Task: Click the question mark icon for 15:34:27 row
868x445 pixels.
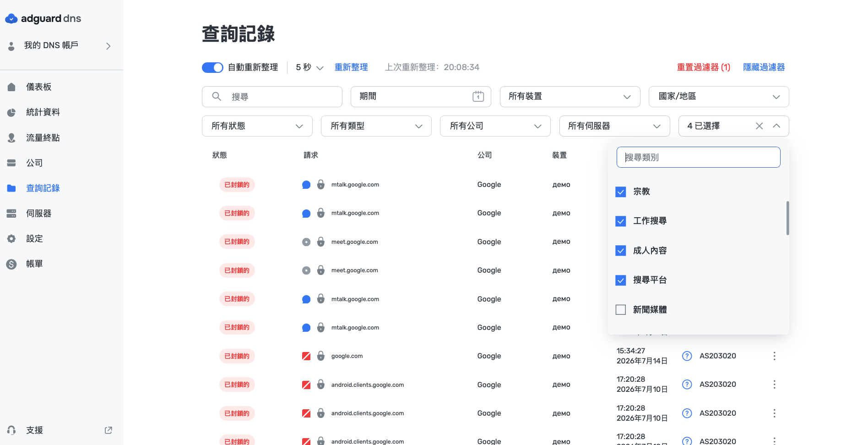Action: 687,356
